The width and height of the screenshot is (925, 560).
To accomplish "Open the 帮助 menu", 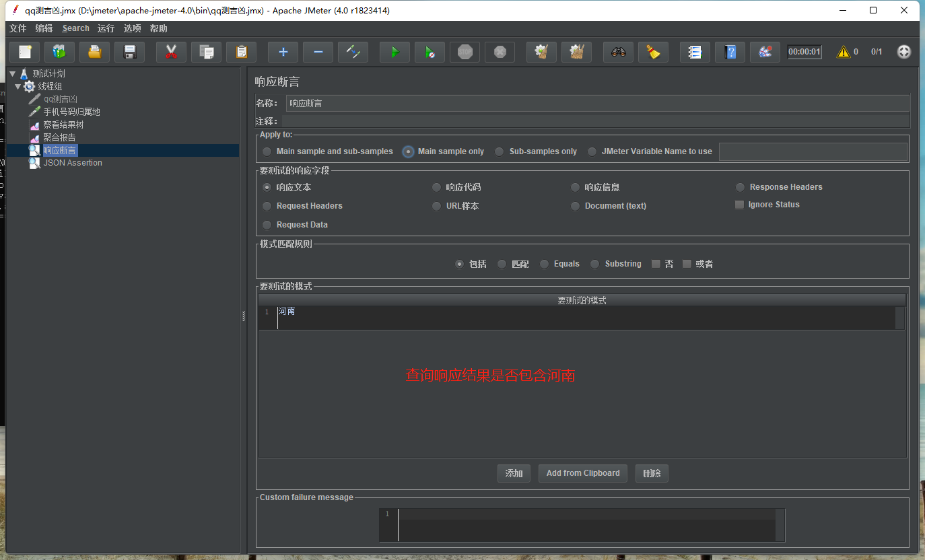I will 158,28.
